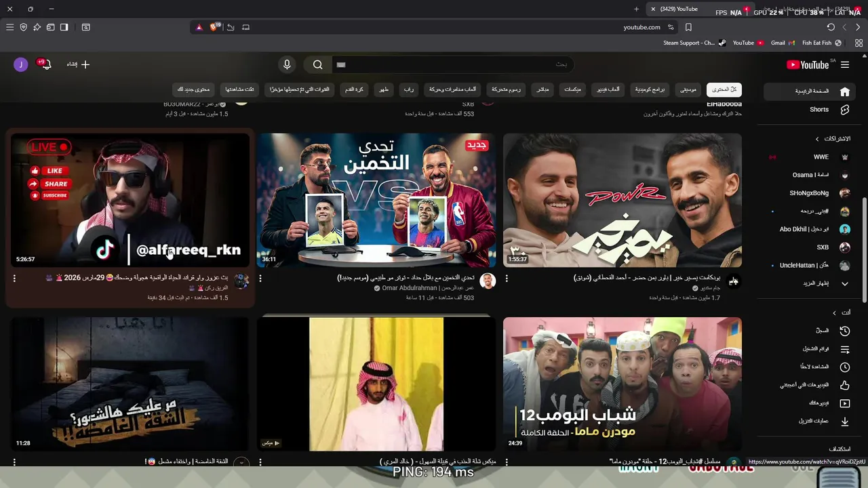The width and height of the screenshot is (868, 488).
Task: Open the Steam Support bookmark
Action: click(x=694, y=43)
